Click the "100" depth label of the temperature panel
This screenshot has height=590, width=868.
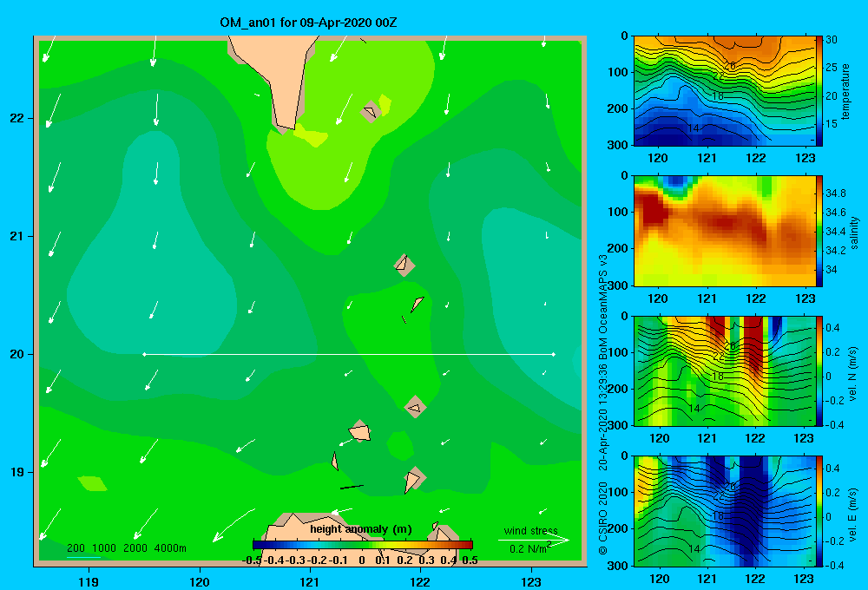(618, 72)
